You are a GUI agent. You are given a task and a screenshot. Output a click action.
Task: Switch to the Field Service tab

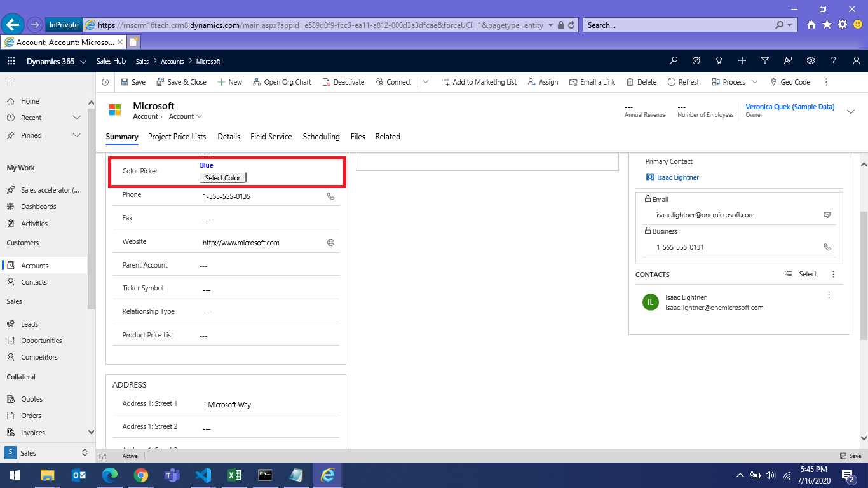[271, 137]
